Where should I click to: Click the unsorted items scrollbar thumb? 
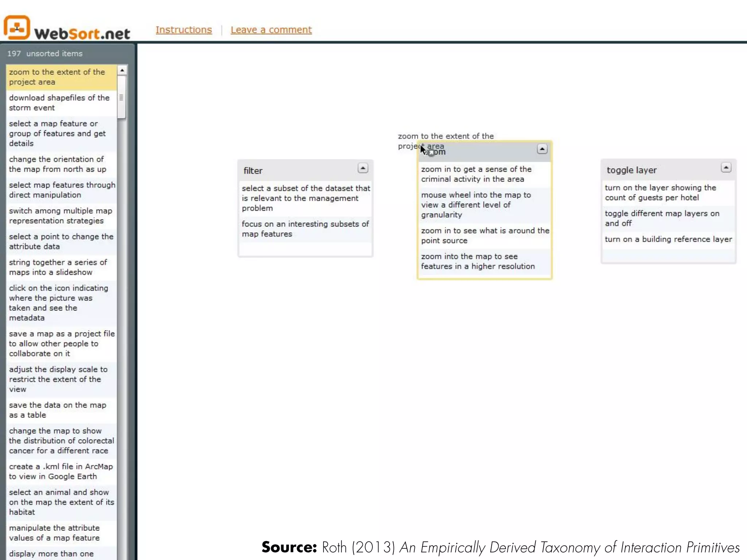point(121,98)
